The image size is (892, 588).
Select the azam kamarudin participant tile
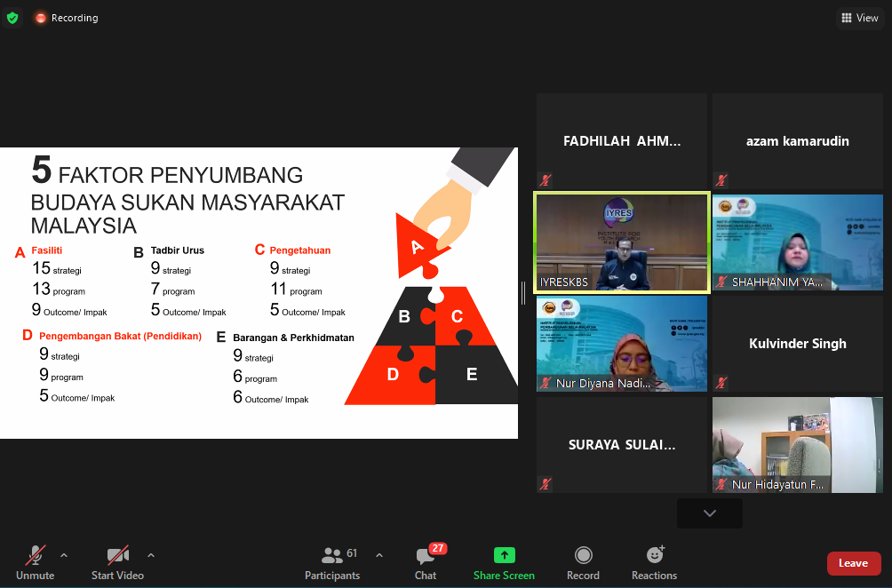tap(797, 141)
